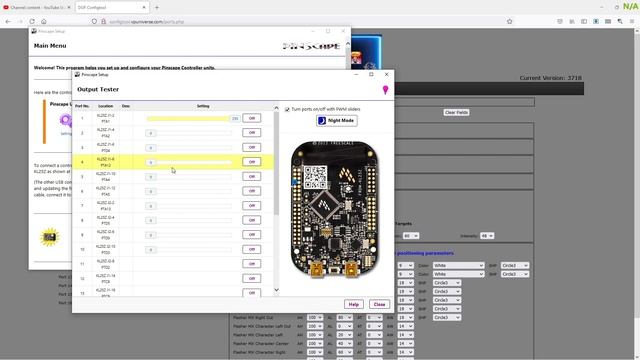Go back in the browser
Viewport: 640px width, 360px height.
tap(8, 21)
